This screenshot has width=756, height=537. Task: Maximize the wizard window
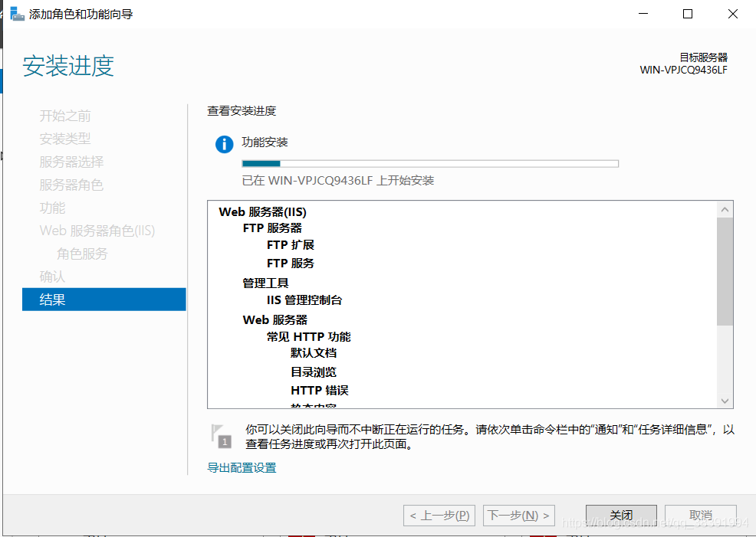tap(688, 14)
